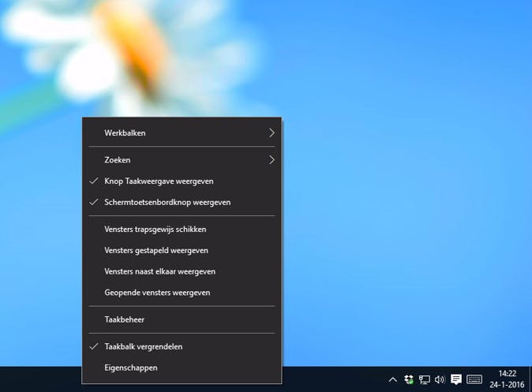Choose Vensters gestapeld weergeven
Screen dimensions: 532x392
coord(182,250)
